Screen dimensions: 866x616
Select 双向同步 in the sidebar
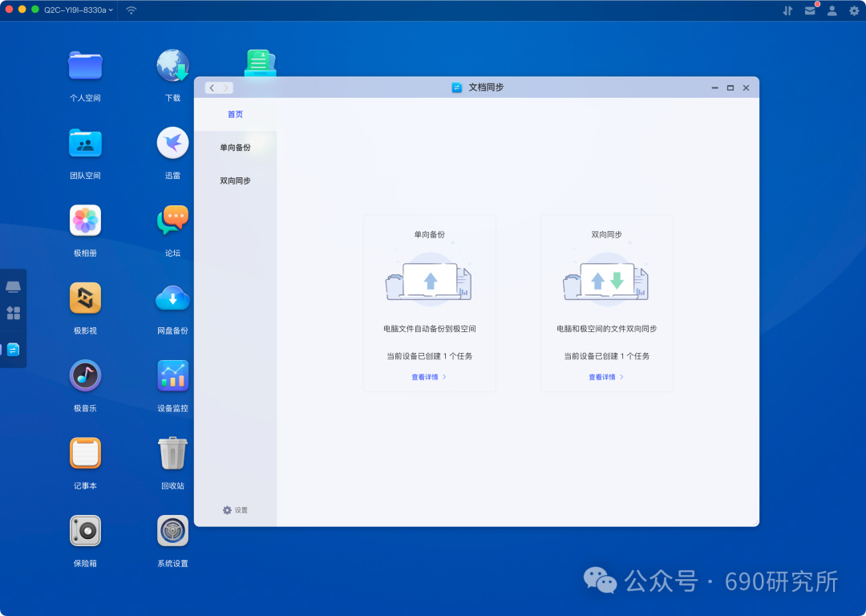point(235,180)
